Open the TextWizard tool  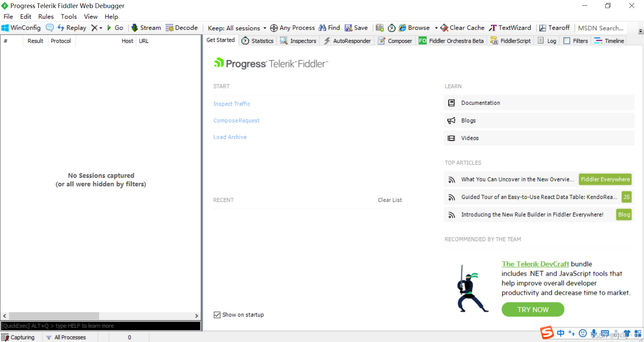510,28
